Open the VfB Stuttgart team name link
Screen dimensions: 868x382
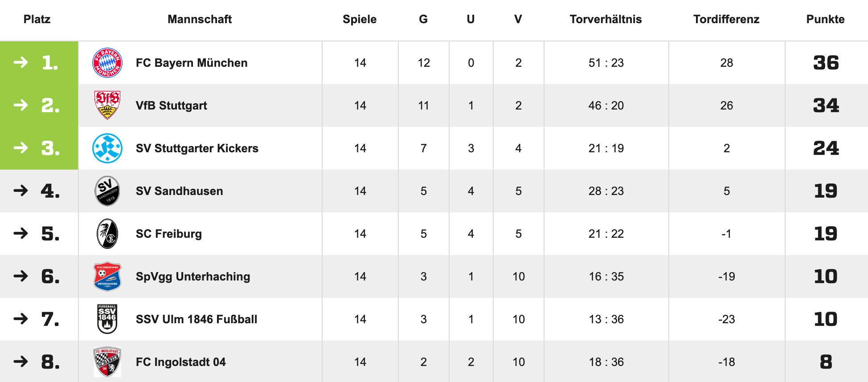171,106
